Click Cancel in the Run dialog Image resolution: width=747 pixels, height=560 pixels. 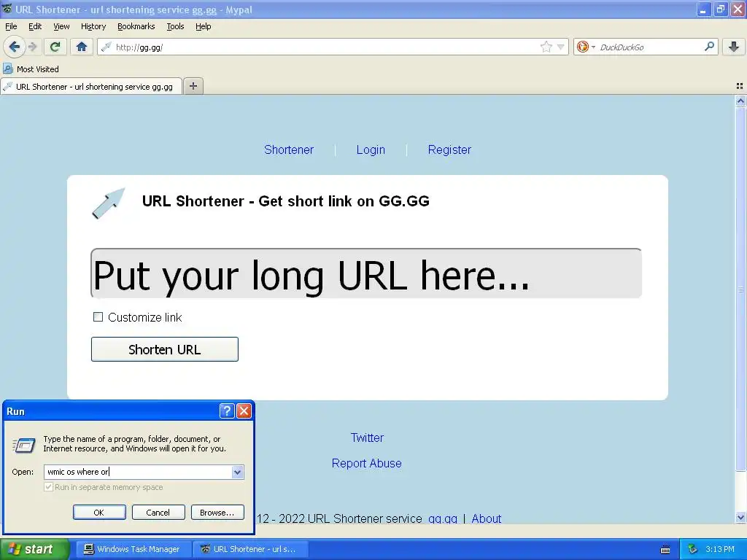(158, 513)
